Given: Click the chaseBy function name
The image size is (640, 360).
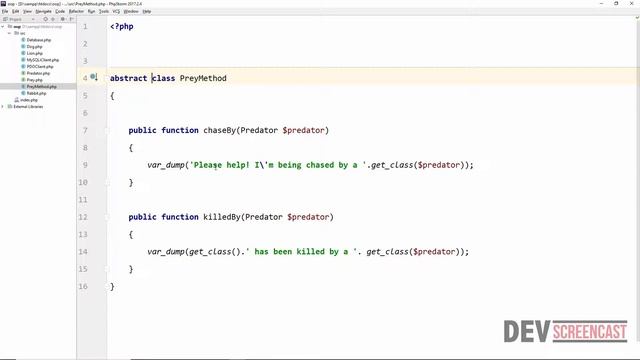Looking at the screenshot, I should click(220, 130).
